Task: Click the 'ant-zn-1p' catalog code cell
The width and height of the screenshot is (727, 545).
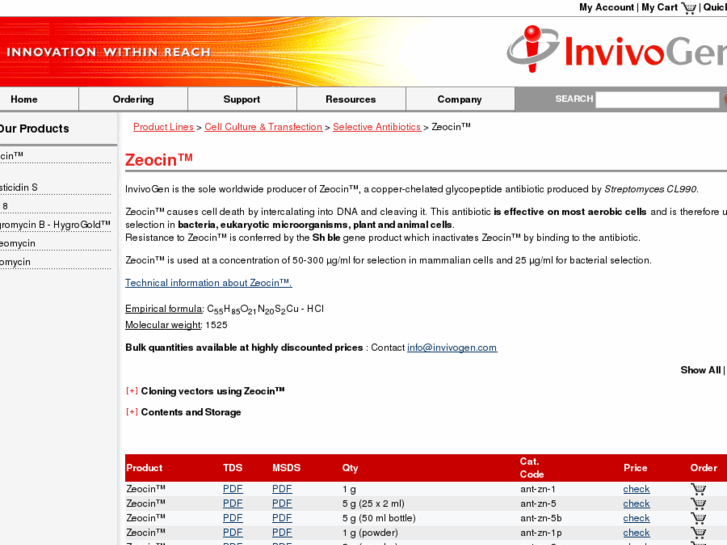Action: point(541,533)
